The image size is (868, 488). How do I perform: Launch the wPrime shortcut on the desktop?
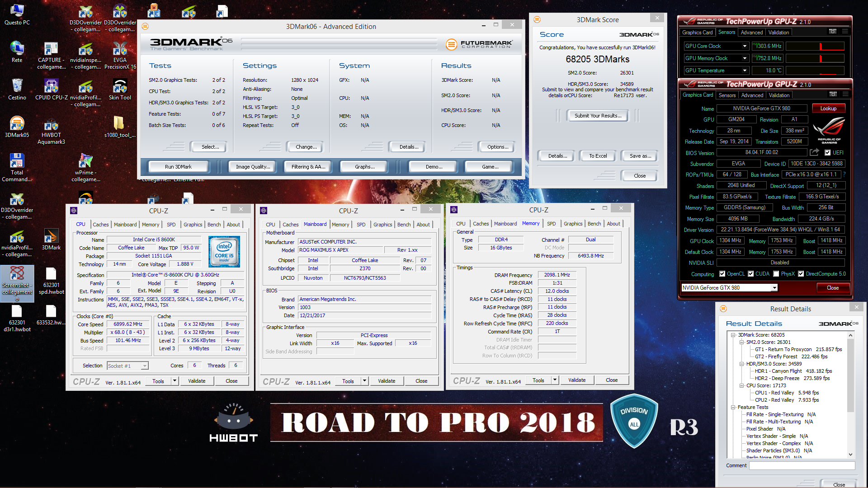pyautogui.click(x=85, y=168)
